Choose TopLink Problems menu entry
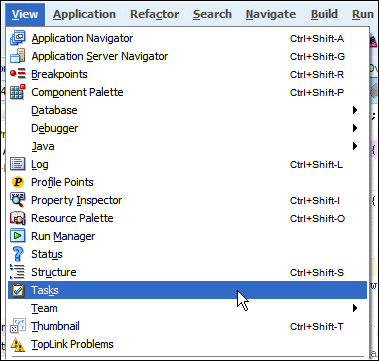 pyautogui.click(x=187, y=344)
